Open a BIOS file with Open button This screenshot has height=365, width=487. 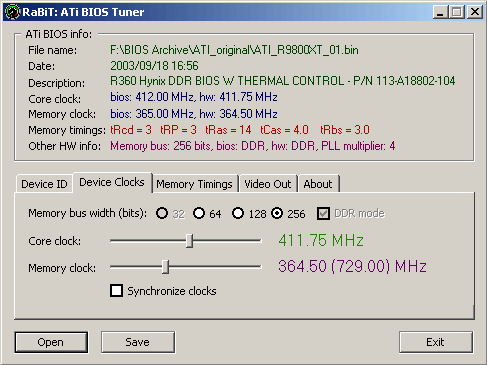coord(51,342)
